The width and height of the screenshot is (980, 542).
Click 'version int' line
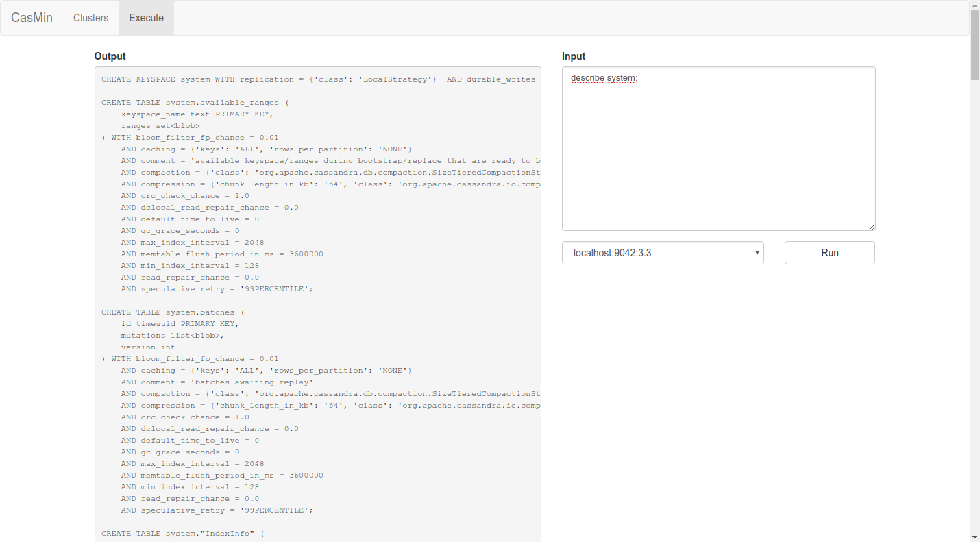pyautogui.click(x=148, y=347)
